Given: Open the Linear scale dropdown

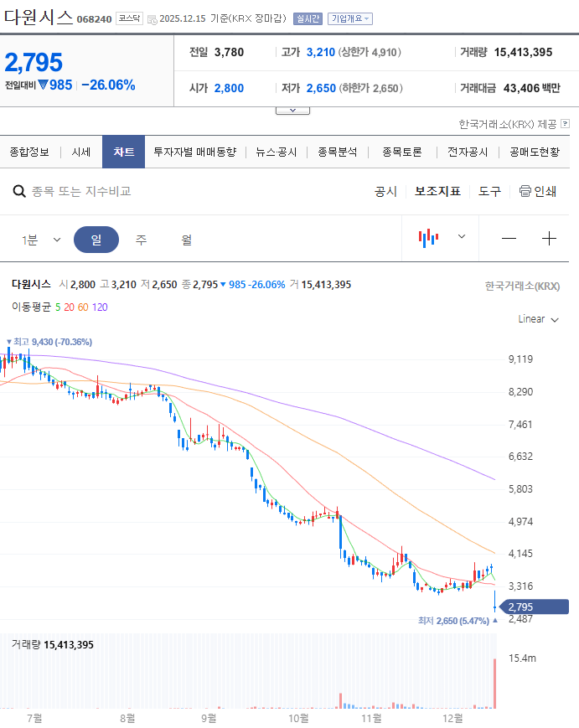Looking at the screenshot, I should (538, 319).
